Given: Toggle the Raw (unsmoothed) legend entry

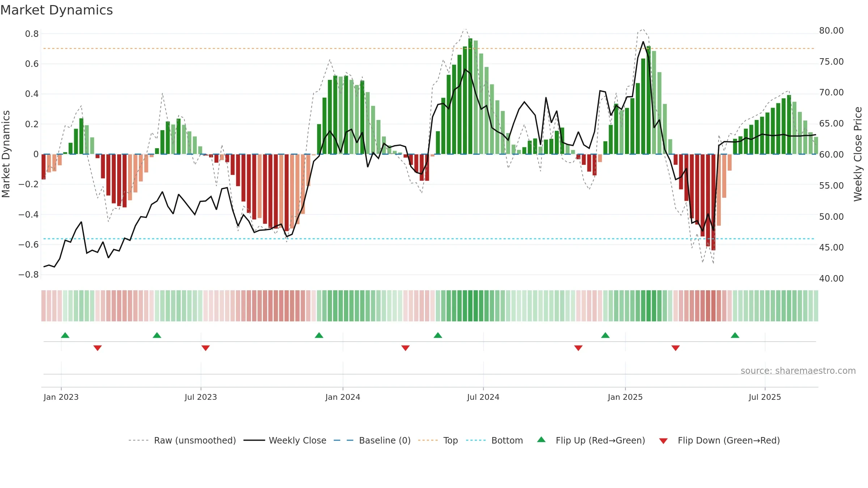Looking at the screenshot, I should pyautogui.click(x=182, y=440).
